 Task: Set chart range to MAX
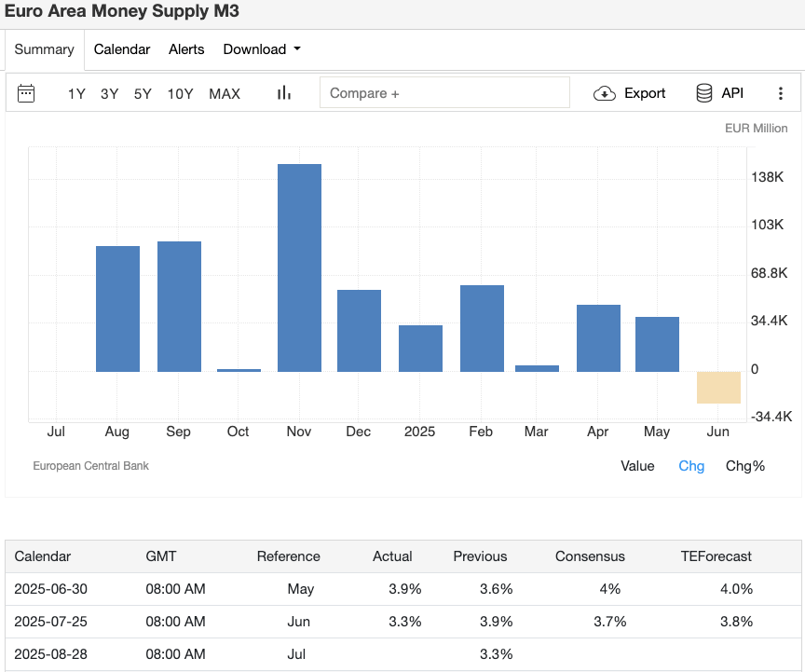tap(224, 93)
